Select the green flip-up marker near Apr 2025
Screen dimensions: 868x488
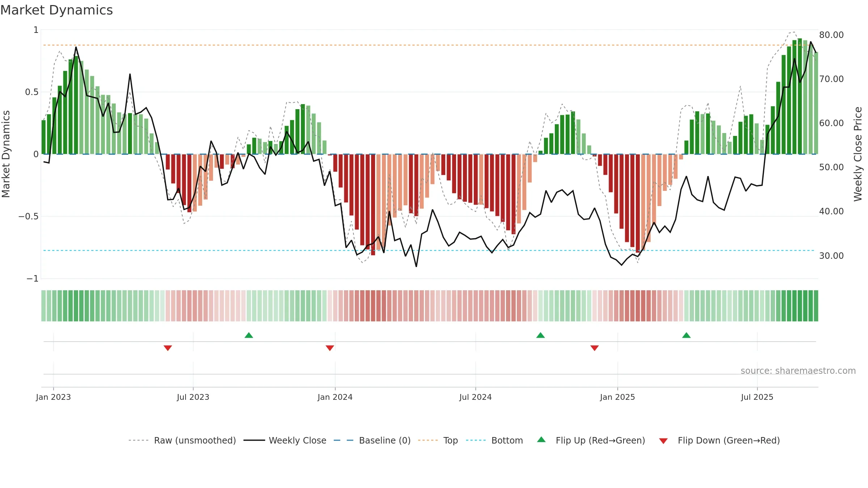coord(686,335)
